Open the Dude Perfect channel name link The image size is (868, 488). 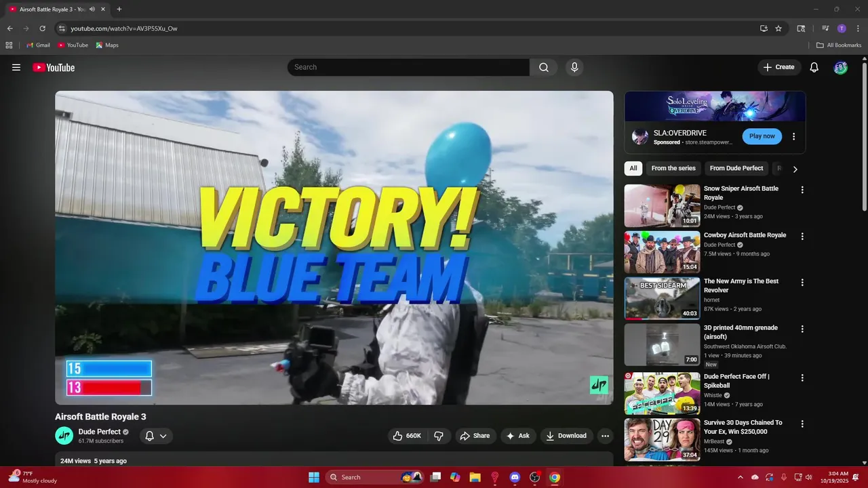tap(100, 432)
